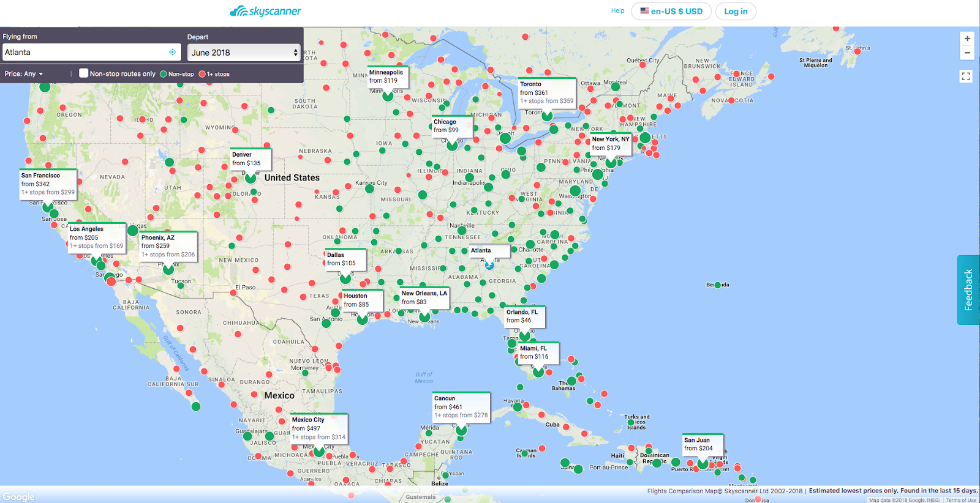Screen dimensions: 980x503
Task: Select the San Juan from $204 card
Action: pyautogui.click(x=703, y=445)
